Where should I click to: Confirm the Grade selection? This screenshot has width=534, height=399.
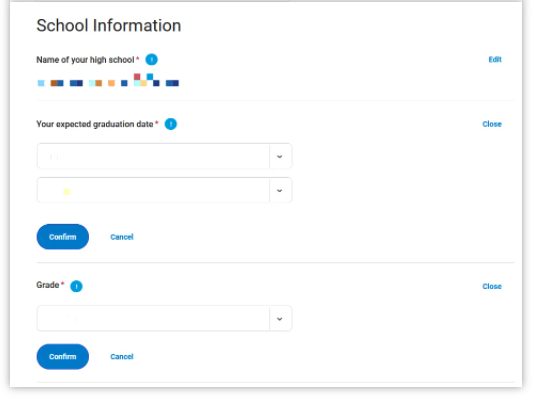(x=63, y=356)
